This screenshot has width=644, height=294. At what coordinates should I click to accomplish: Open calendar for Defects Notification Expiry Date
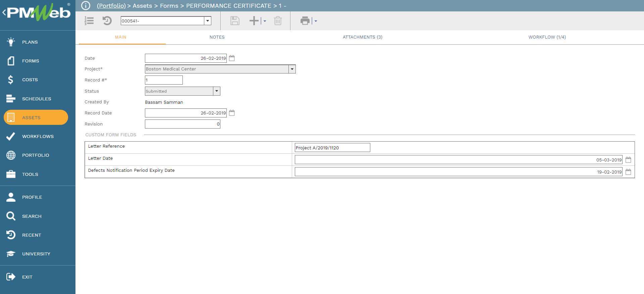click(628, 172)
